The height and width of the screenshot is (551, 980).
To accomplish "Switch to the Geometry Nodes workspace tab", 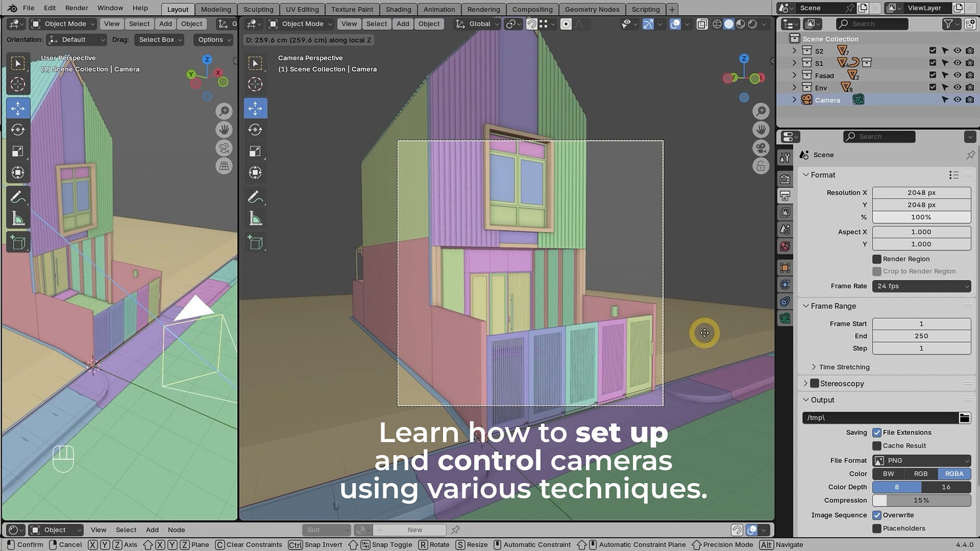I will click(x=592, y=10).
